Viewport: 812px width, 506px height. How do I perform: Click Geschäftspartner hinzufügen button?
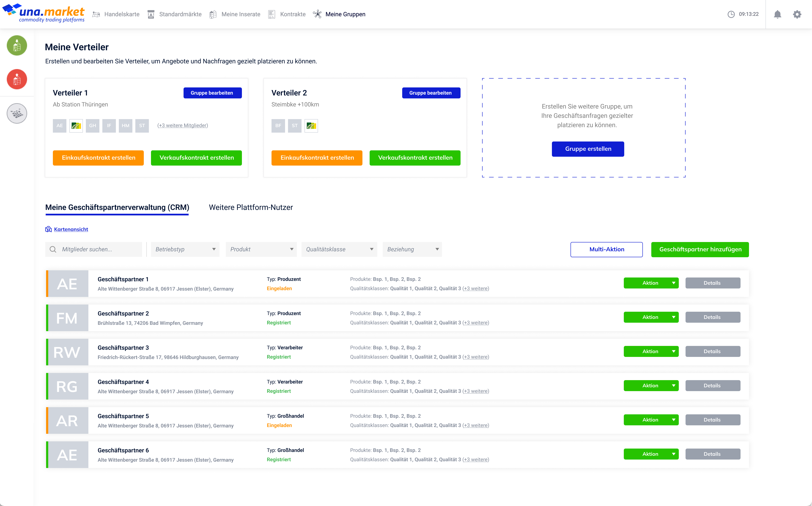click(700, 249)
